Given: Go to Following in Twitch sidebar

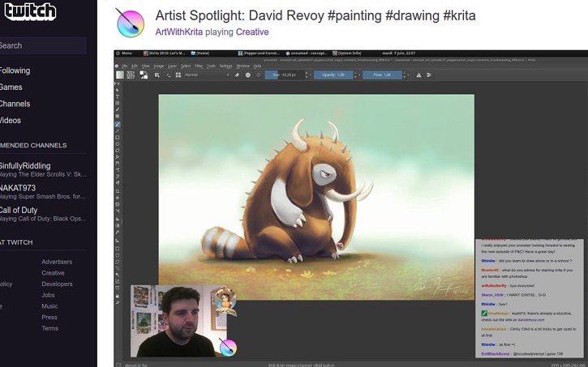Looking at the screenshot, I should coord(15,70).
